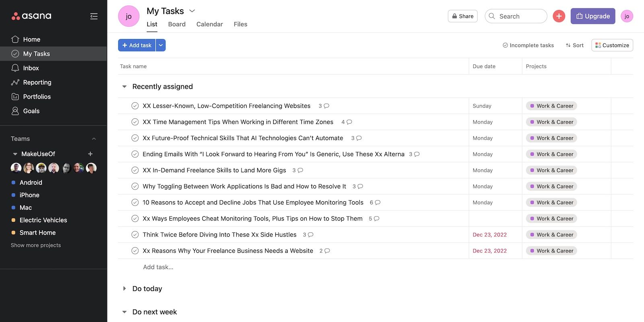644x322 pixels.
Task: Go to Portfolios in the sidebar
Action: pos(37,97)
